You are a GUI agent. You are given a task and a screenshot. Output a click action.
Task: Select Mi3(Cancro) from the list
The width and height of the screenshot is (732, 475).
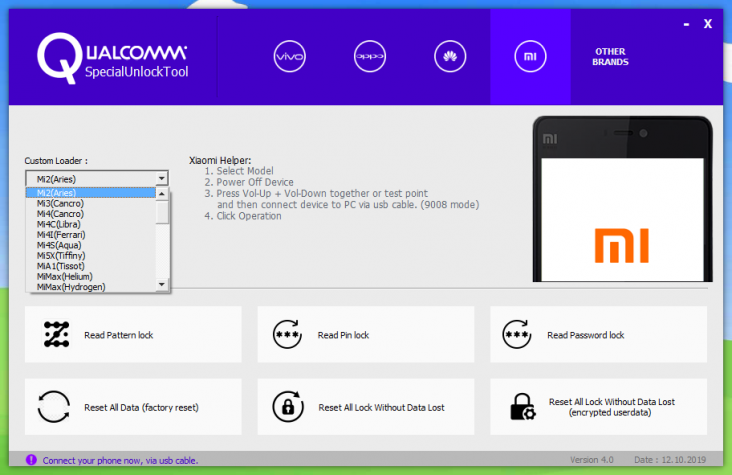pos(91,203)
